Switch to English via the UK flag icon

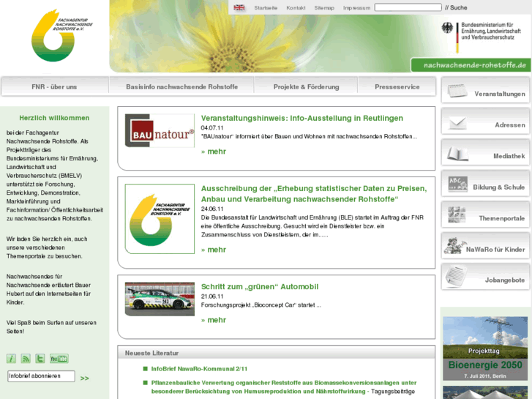coord(239,7)
